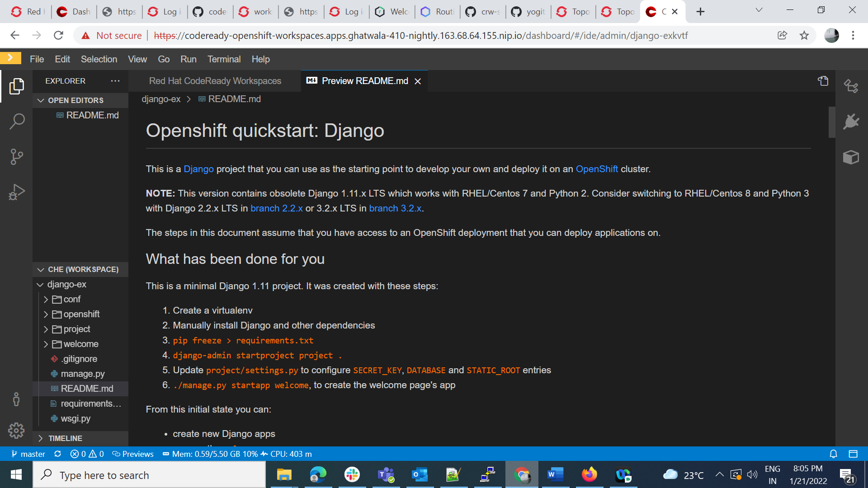This screenshot has height=488, width=868.
Task: Expand the TIMELINE section
Action: [x=65, y=438]
